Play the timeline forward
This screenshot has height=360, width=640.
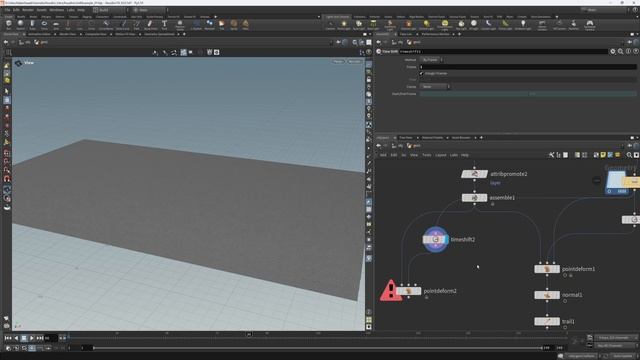[31, 338]
